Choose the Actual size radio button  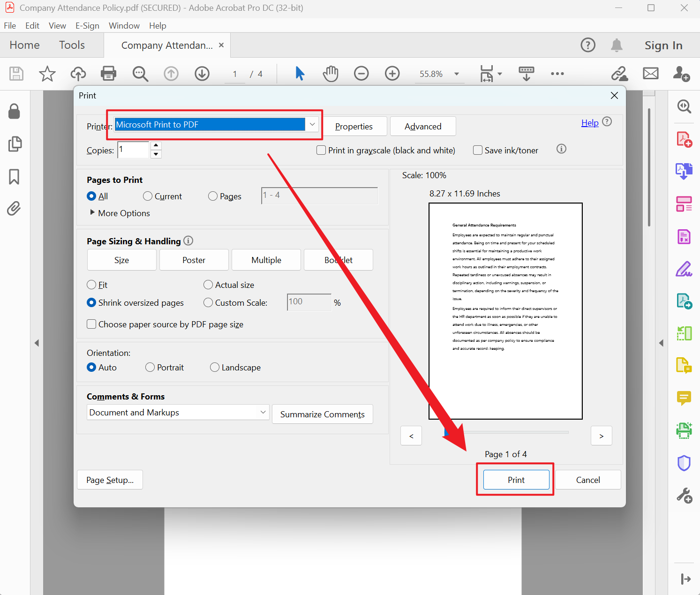click(208, 285)
